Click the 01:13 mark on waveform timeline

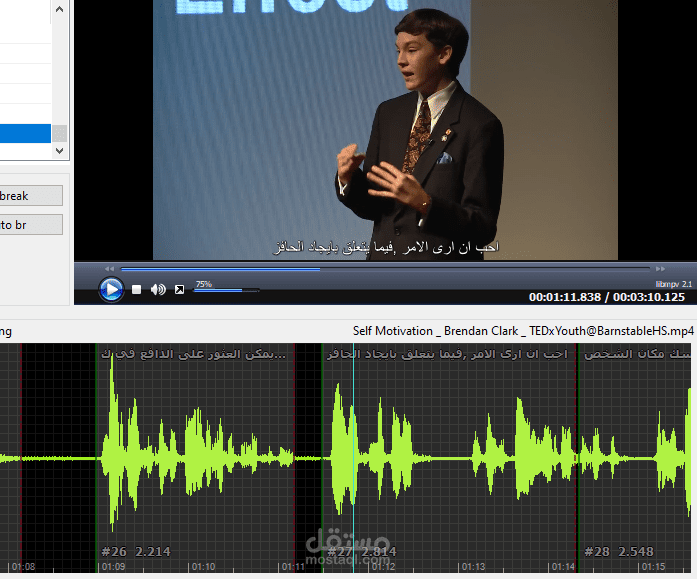tap(473, 567)
